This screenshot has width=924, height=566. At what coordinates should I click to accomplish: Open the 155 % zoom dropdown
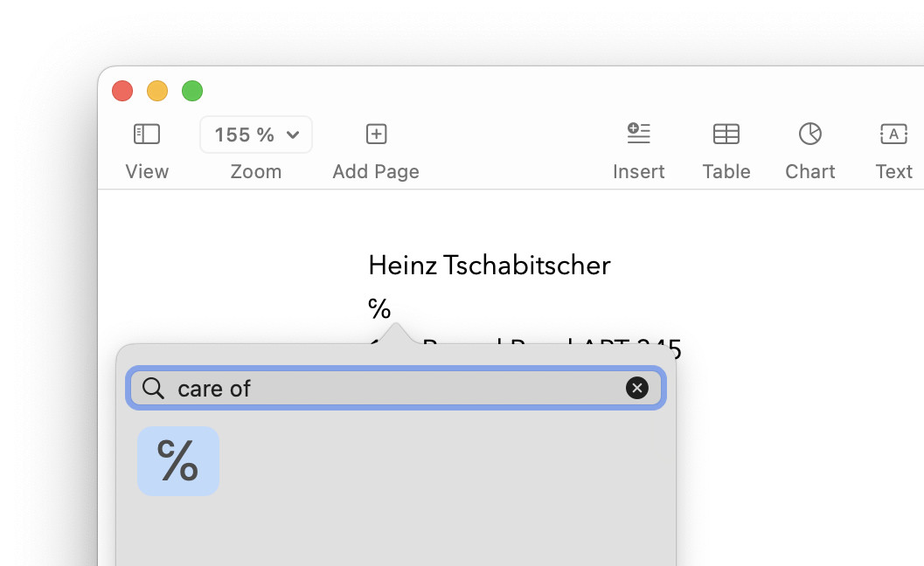coord(256,135)
